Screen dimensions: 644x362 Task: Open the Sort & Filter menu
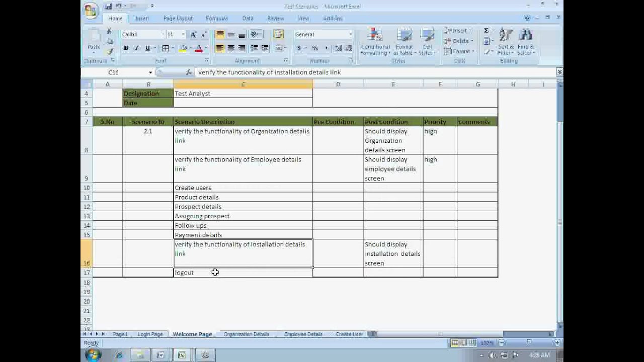coord(505,42)
